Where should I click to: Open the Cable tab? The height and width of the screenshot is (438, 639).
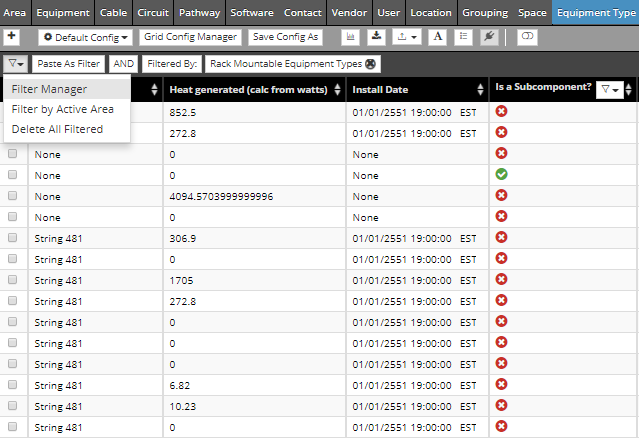(x=113, y=13)
